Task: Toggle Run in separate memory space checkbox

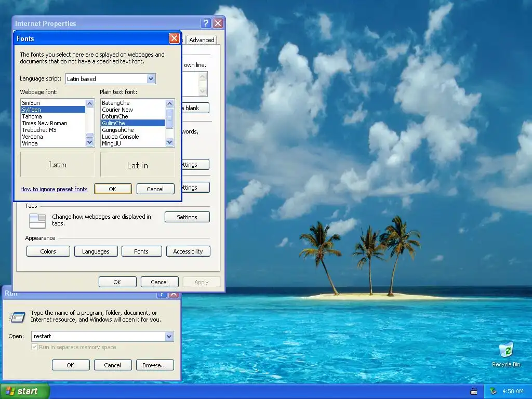Action: coord(34,347)
